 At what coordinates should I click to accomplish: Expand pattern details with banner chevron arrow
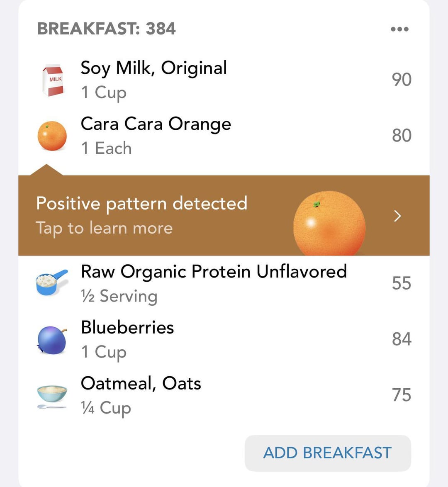397,216
